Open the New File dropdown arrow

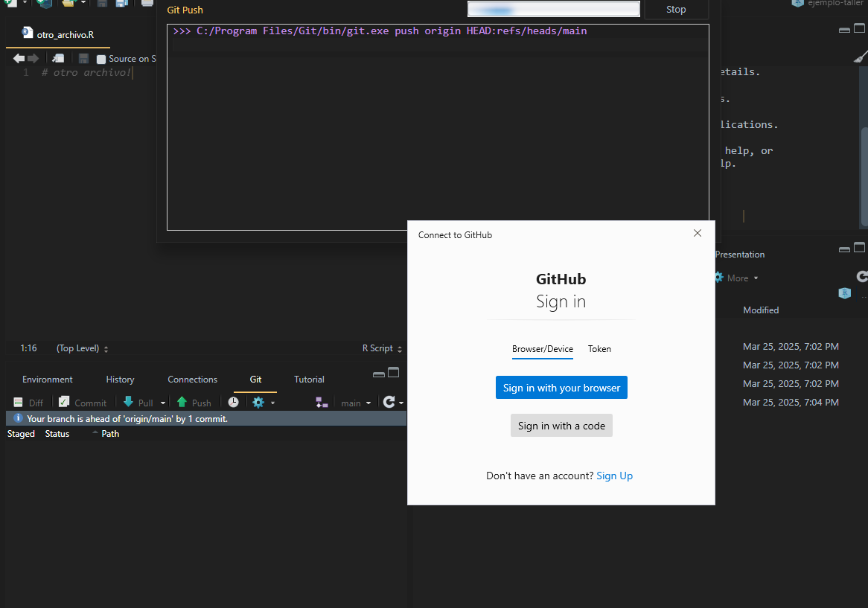[25, 3]
